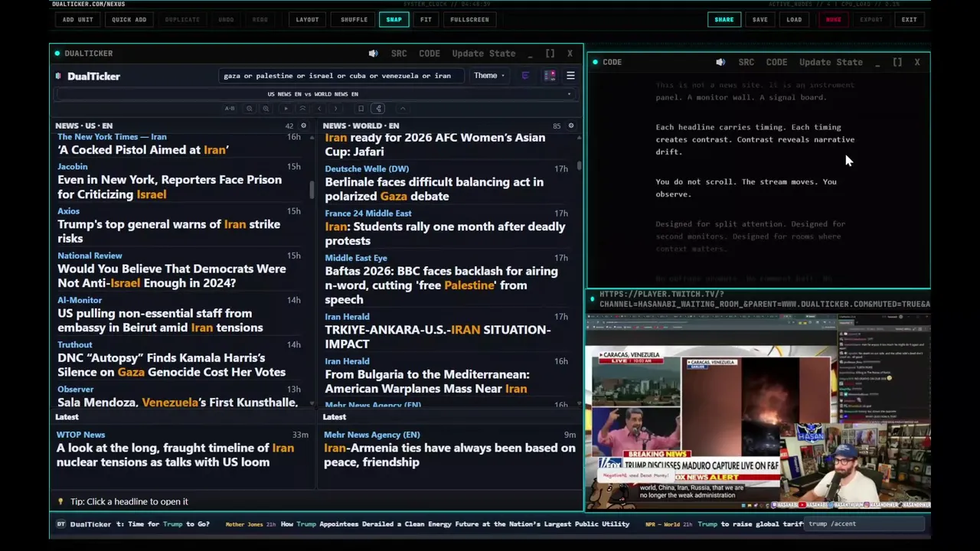
Task: Click the zoom in magnifier icon
Action: pos(266,109)
